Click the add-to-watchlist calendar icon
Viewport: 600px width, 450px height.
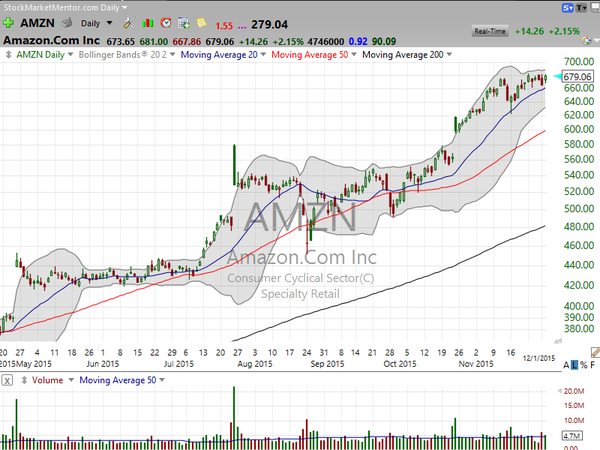[x=184, y=23]
